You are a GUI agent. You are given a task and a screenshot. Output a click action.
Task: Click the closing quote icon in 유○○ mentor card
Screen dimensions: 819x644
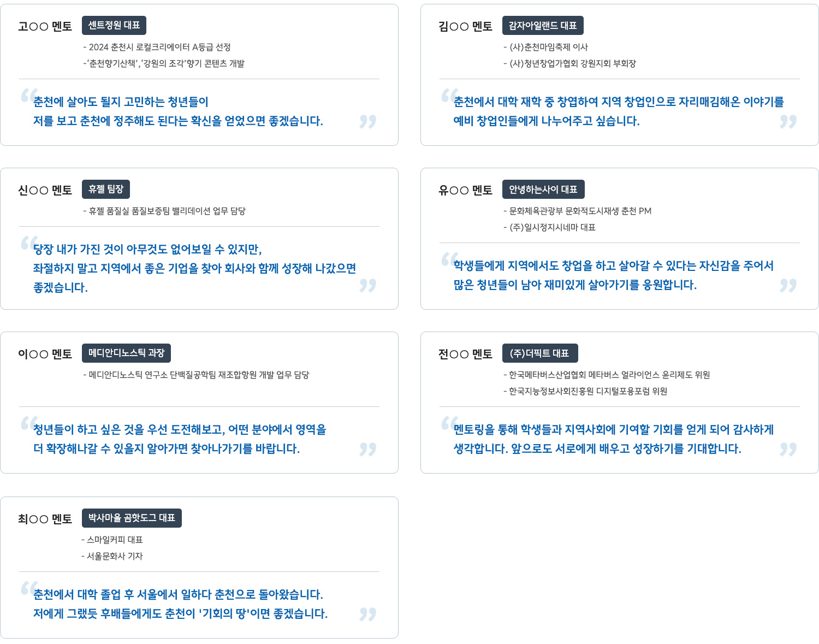click(x=788, y=285)
